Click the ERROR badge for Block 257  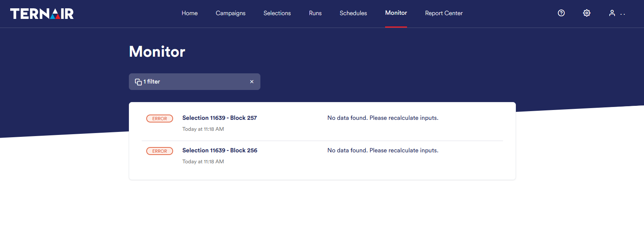coord(159,119)
